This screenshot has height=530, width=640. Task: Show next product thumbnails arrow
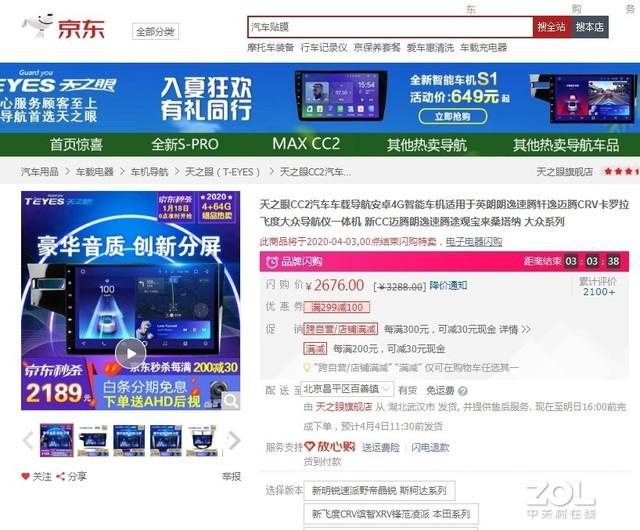pyautogui.click(x=234, y=441)
